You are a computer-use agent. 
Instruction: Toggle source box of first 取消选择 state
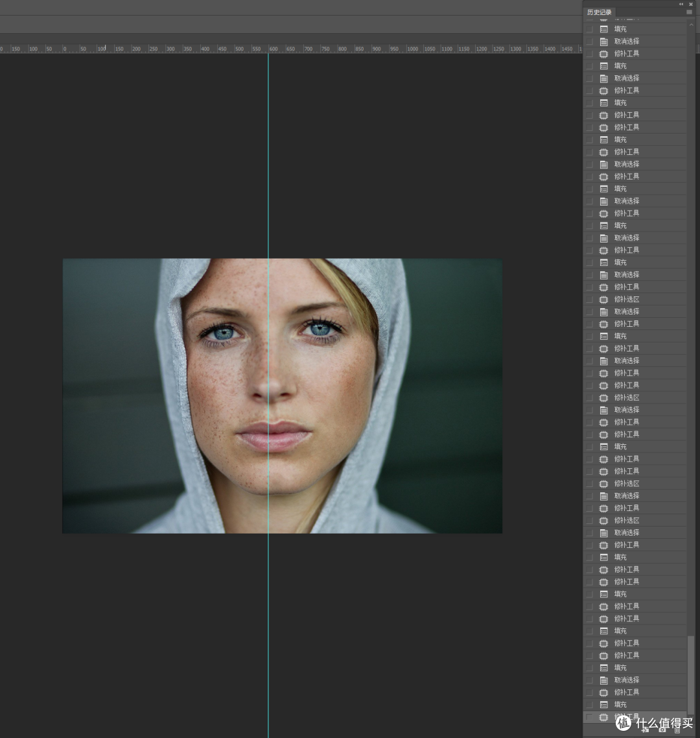pyautogui.click(x=589, y=42)
